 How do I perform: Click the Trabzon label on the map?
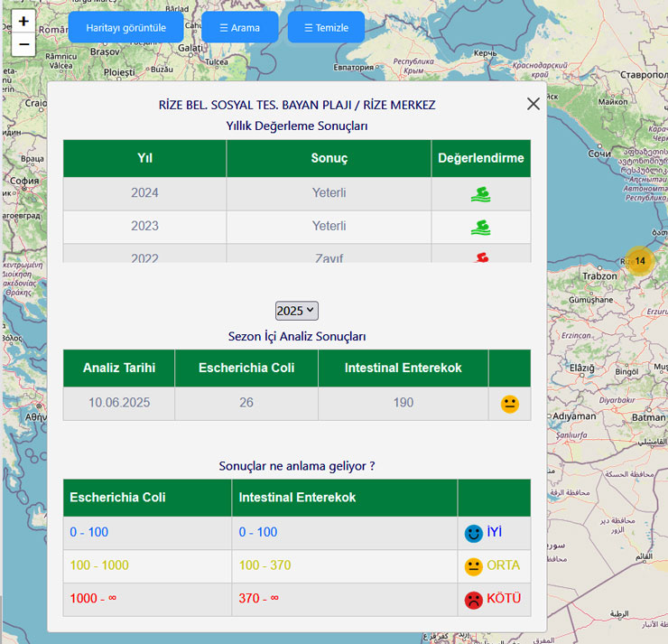coord(599,275)
